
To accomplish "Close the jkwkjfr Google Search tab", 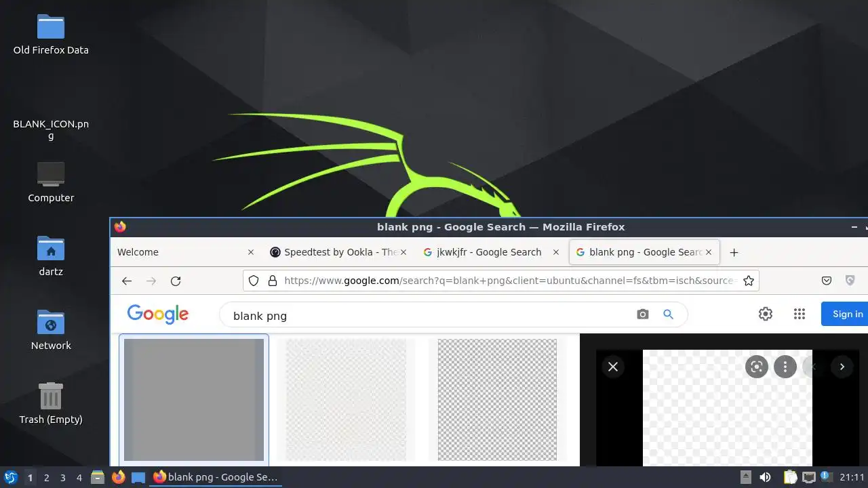I will coord(556,252).
